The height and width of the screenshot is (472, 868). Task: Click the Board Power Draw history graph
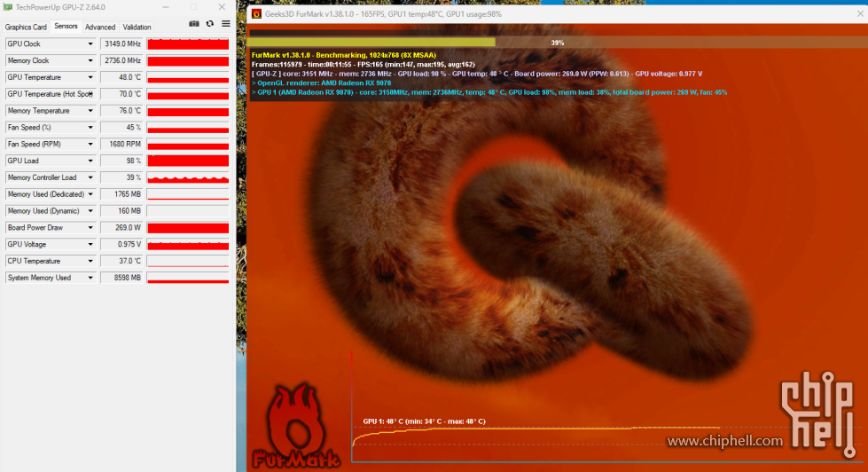[x=188, y=228]
